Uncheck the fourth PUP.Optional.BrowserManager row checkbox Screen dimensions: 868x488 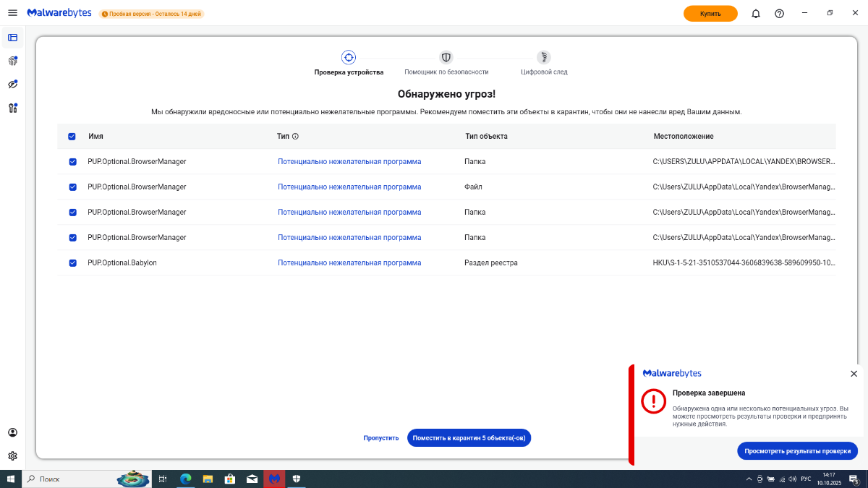(72, 238)
